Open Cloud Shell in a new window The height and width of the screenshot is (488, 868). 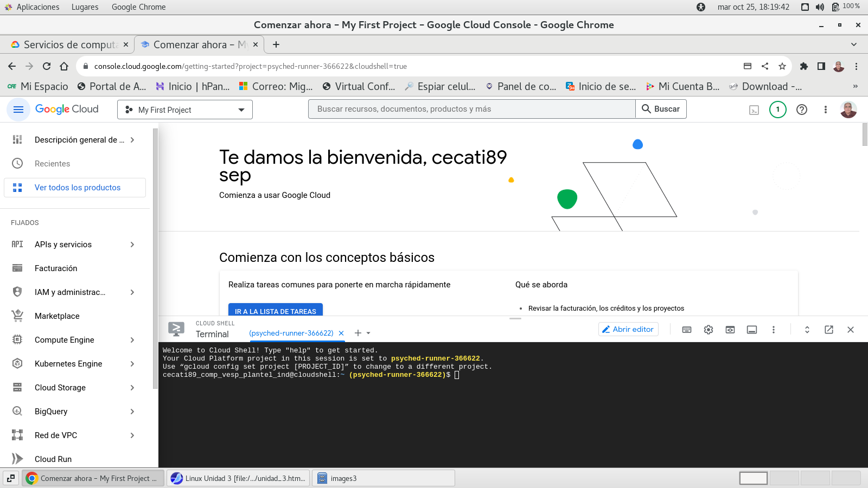point(828,330)
